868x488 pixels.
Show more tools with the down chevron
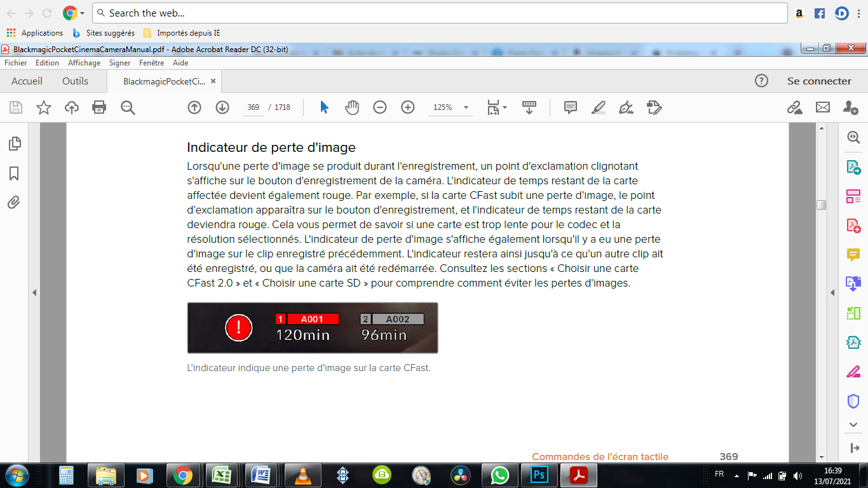[x=853, y=424]
